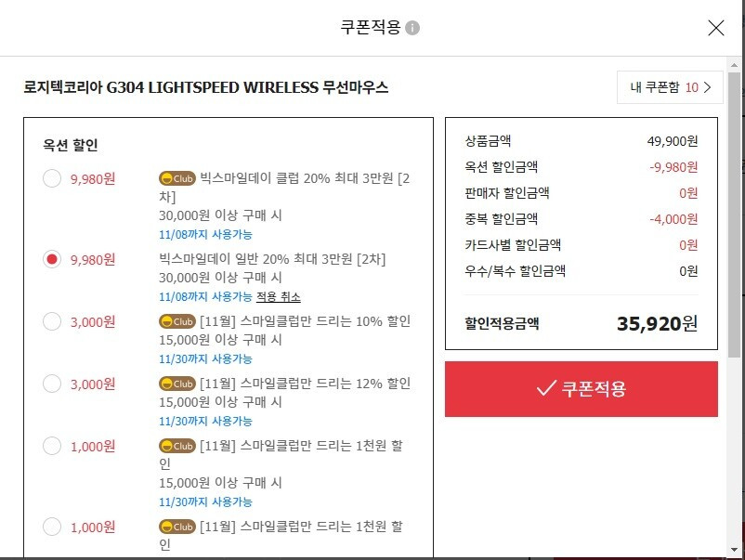Click the 적용 취소 link
Image resolution: width=745 pixels, height=560 pixels.
pos(279,297)
